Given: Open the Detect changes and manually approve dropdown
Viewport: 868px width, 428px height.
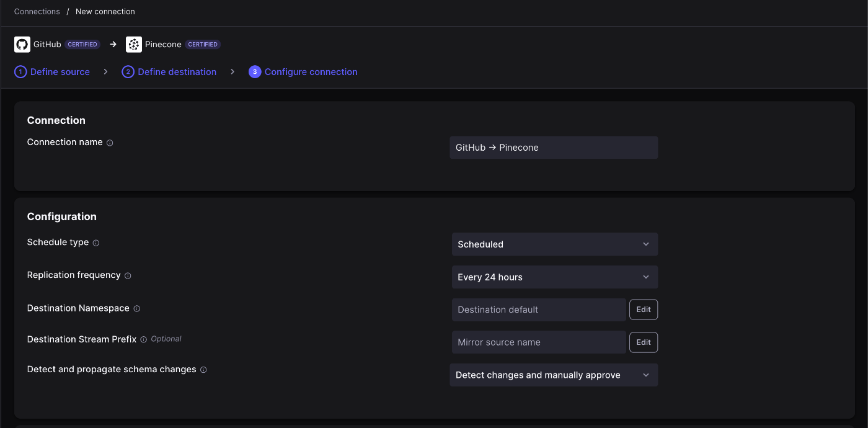Looking at the screenshot, I should 553,375.
